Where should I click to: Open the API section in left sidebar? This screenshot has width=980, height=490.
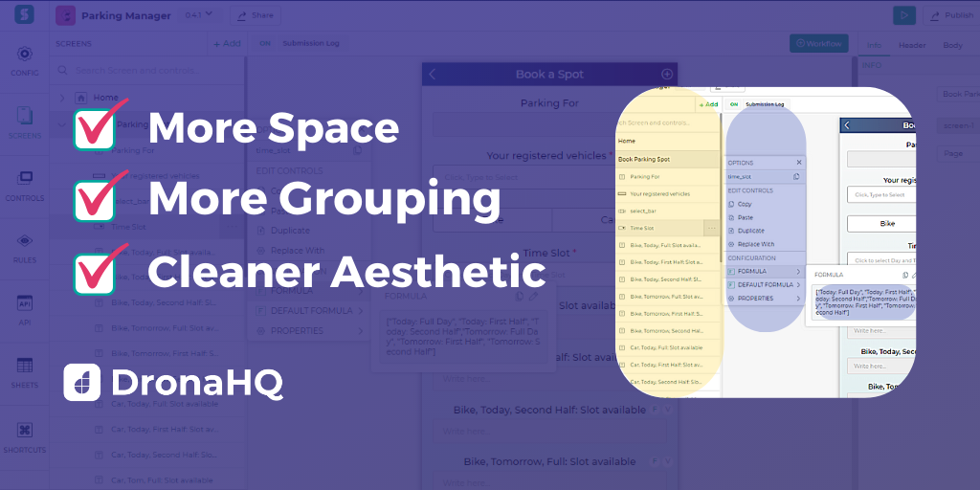[24, 311]
